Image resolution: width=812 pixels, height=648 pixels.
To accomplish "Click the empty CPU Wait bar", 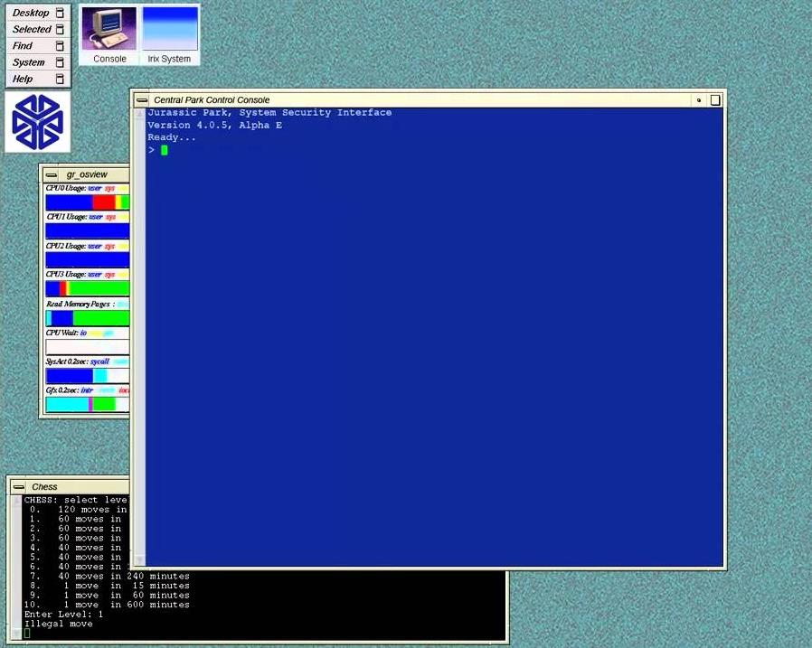I will click(88, 347).
